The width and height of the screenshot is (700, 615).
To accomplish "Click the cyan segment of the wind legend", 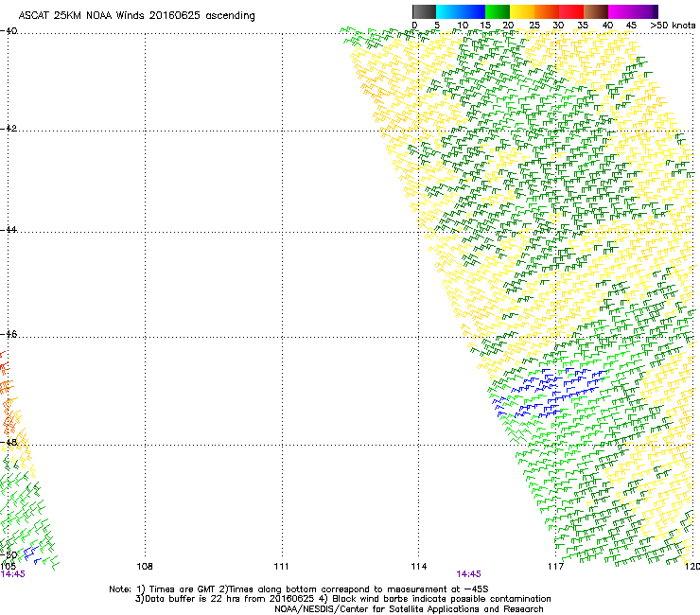I will coord(448,11).
